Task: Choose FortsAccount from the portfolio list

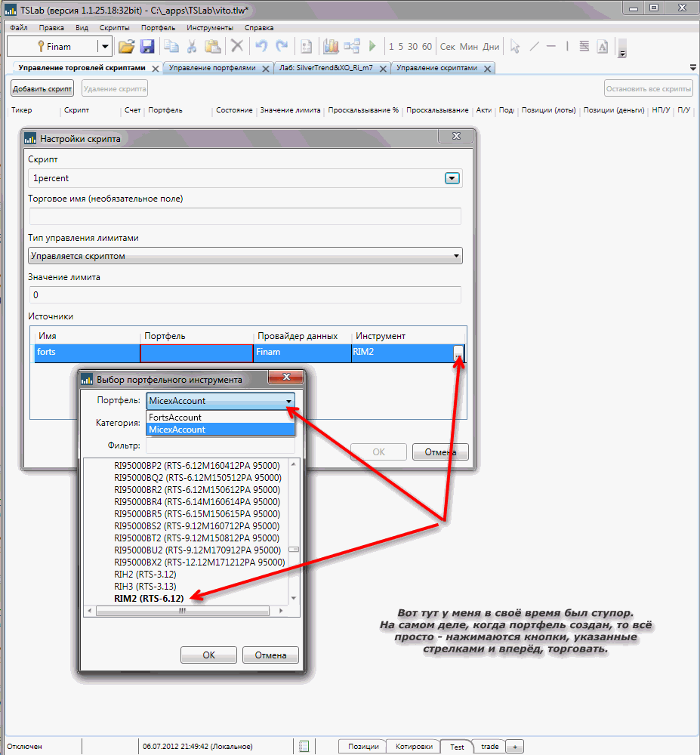Action: 175,418
